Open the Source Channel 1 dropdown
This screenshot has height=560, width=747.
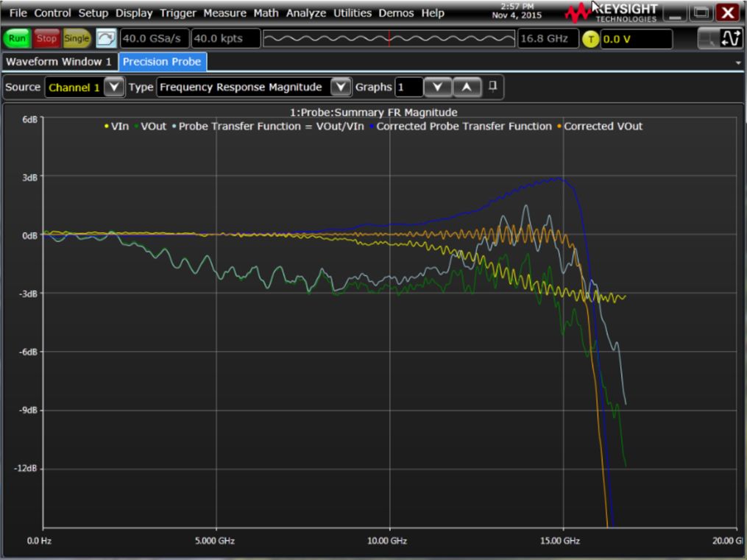(113, 88)
